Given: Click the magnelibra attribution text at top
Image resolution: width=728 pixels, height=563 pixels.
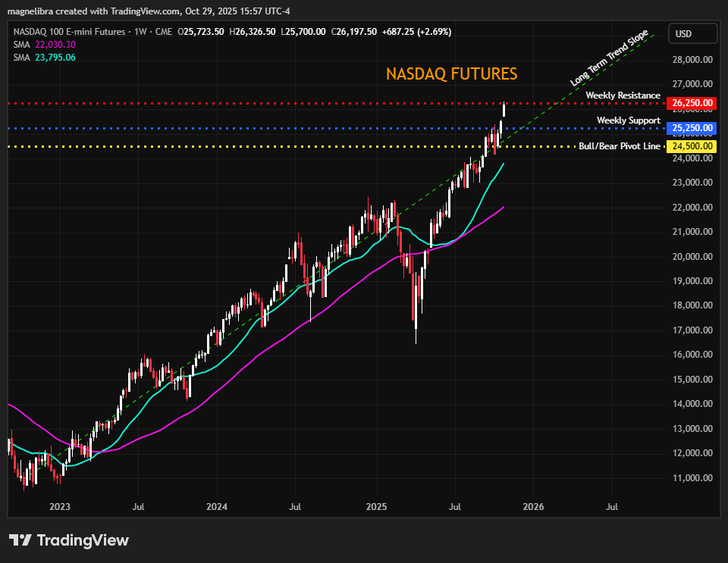Looking at the screenshot, I should click(x=149, y=11).
